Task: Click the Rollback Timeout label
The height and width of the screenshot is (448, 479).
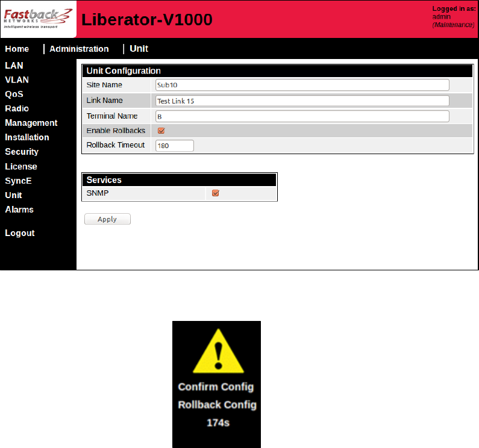Action: tap(116, 145)
